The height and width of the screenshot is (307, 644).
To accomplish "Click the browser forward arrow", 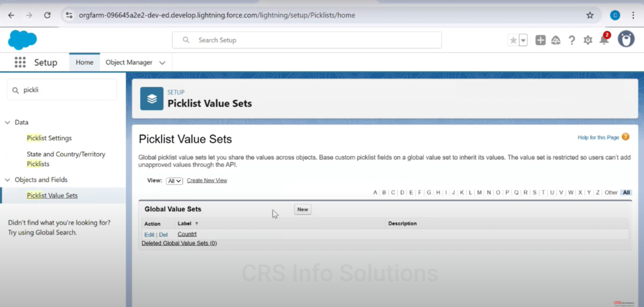I will tap(29, 15).
